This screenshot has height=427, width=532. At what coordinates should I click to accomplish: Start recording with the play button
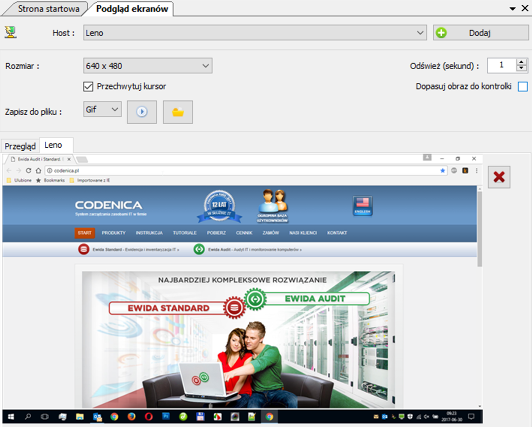click(x=142, y=112)
